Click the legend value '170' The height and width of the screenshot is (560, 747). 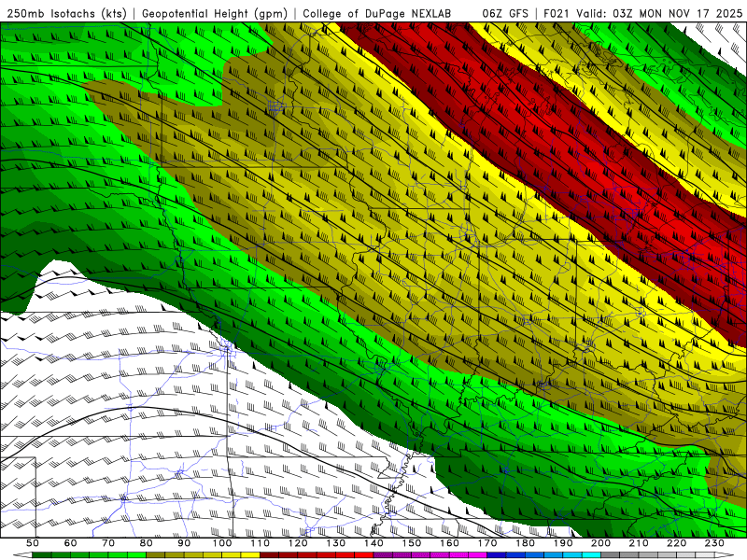click(x=487, y=543)
